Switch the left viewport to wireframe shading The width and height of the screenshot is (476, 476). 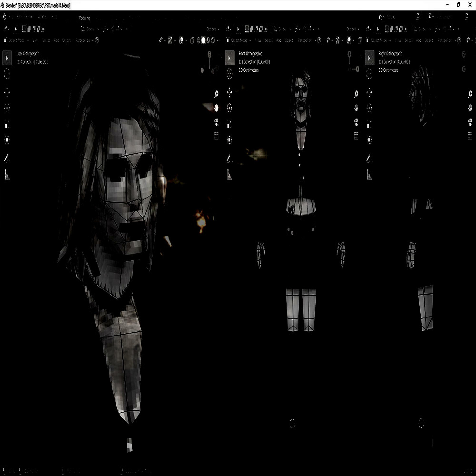[x=199, y=40]
